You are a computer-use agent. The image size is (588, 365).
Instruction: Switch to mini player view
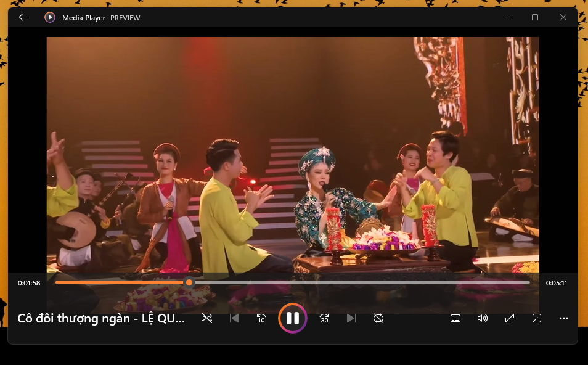537,319
